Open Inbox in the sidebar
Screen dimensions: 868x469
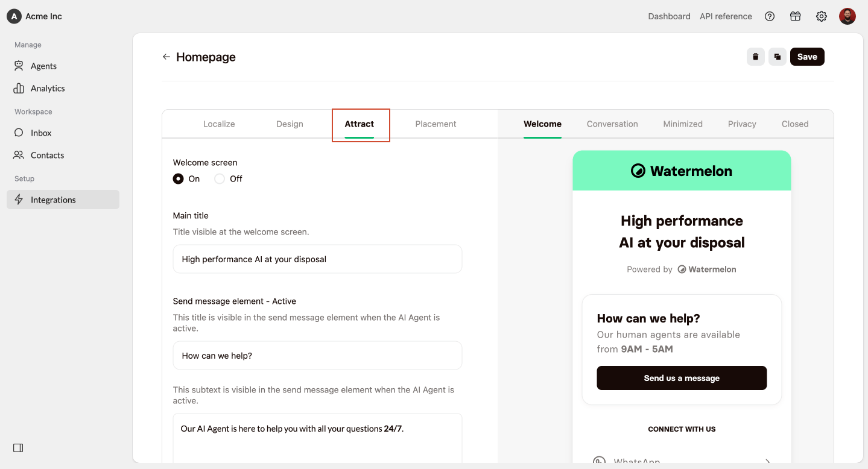[x=63, y=133]
